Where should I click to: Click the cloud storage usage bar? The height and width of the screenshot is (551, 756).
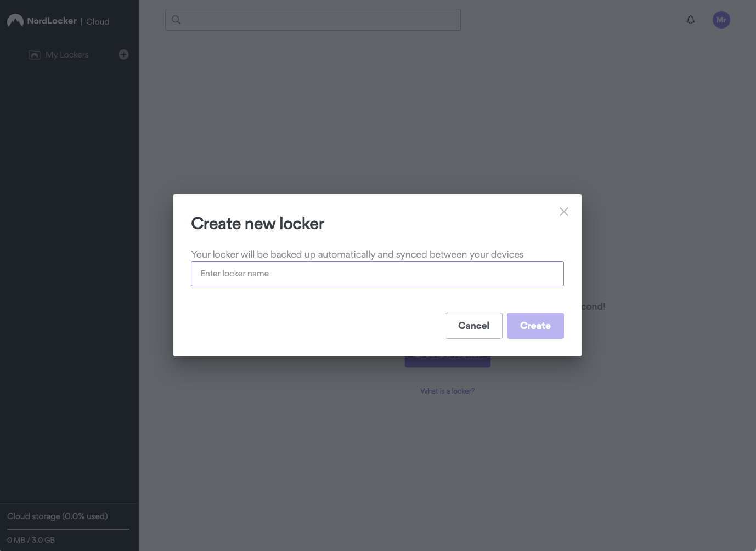click(x=68, y=529)
